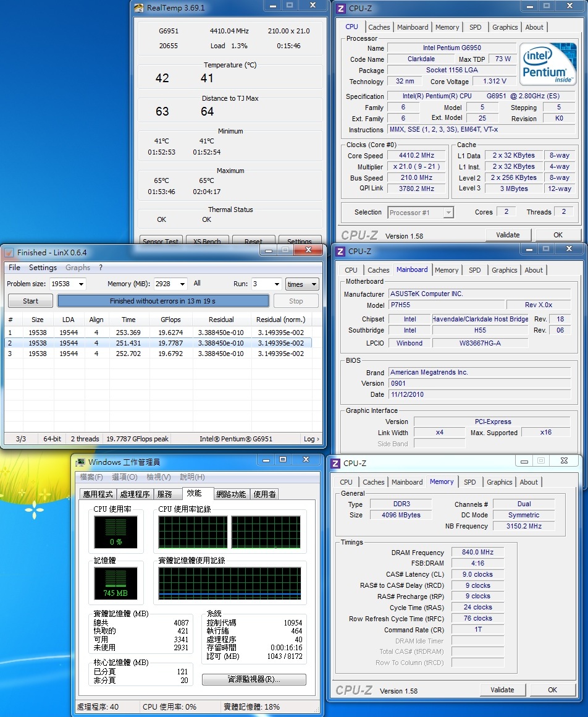Select the LinX result row with 19.7787 GFlops

pyautogui.click(x=158, y=343)
